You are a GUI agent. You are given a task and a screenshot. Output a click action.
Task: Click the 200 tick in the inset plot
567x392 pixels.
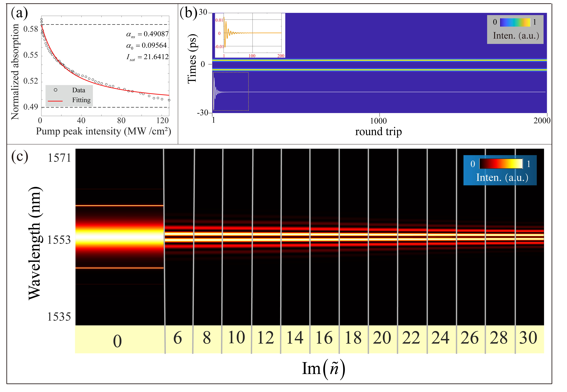[x=281, y=56]
